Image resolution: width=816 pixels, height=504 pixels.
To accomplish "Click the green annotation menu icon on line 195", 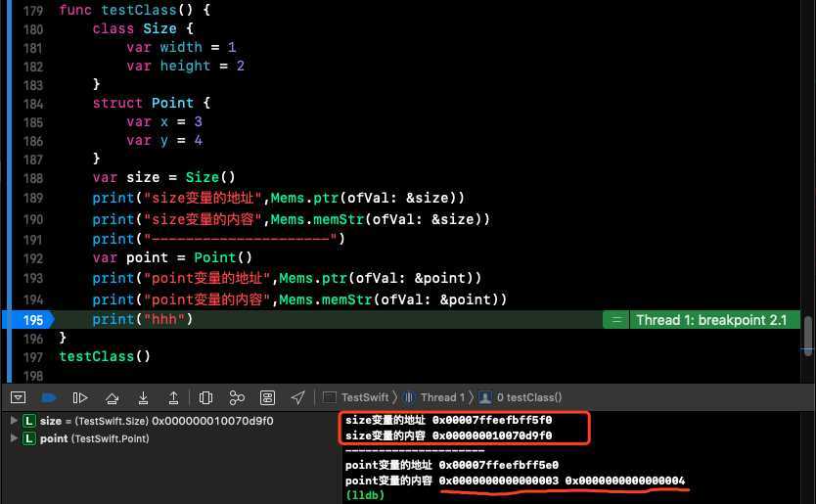I will click(616, 320).
